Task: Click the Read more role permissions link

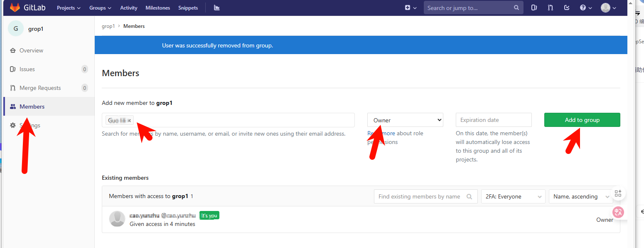Action: coord(381,133)
